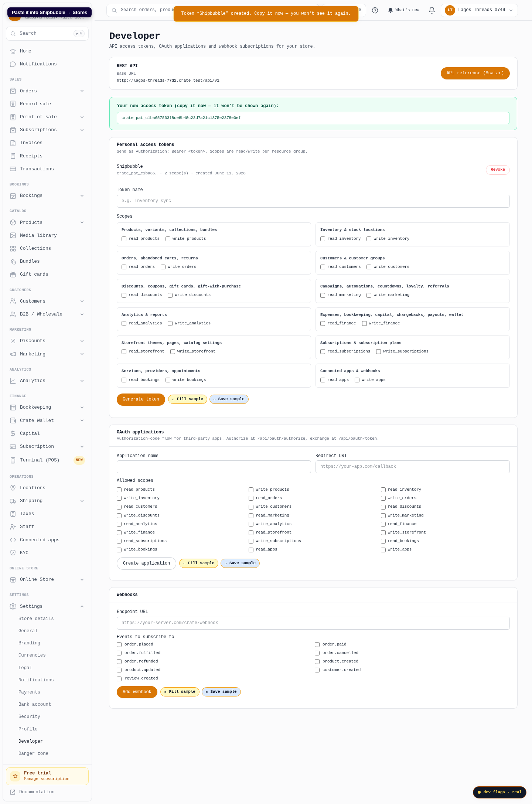Click the Free trial star icon
This screenshot has height=804, width=532.
[15, 776]
